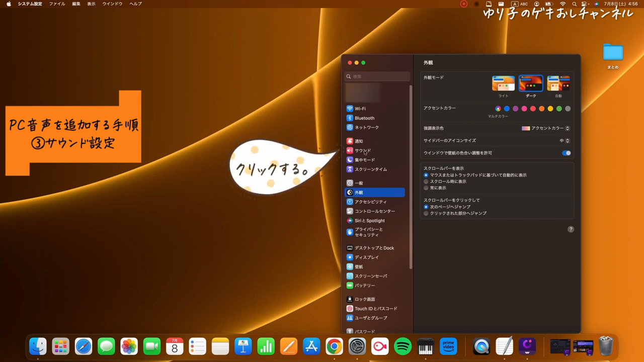Open Screen Time (スクリーンタイム) settings
This screenshot has height=362, width=644.
coord(370,169)
